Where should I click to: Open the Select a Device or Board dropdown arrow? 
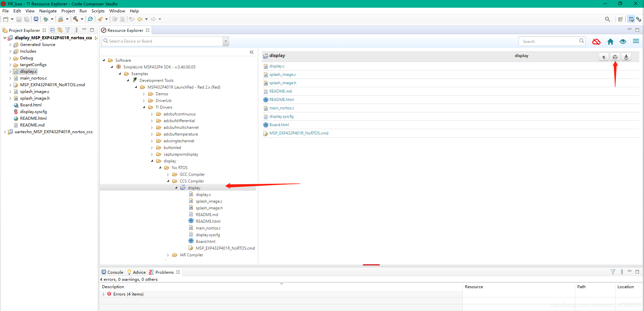pyautogui.click(x=226, y=41)
